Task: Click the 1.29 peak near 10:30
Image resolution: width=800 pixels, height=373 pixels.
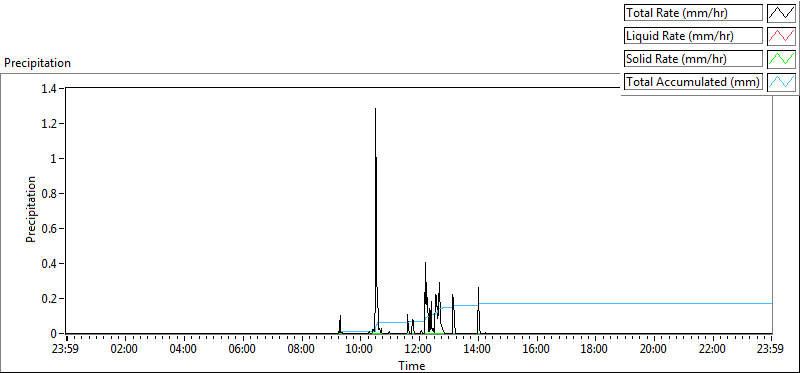Action: [376, 109]
